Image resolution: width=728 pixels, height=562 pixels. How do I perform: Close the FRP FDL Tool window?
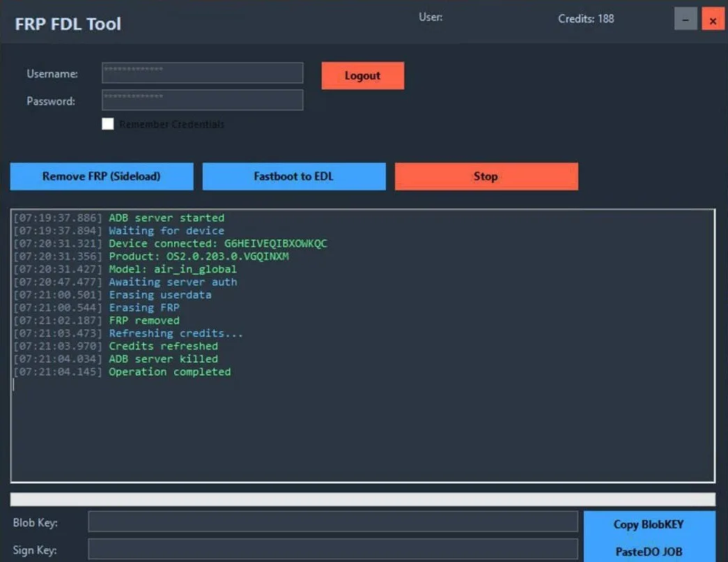pos(713,19)
